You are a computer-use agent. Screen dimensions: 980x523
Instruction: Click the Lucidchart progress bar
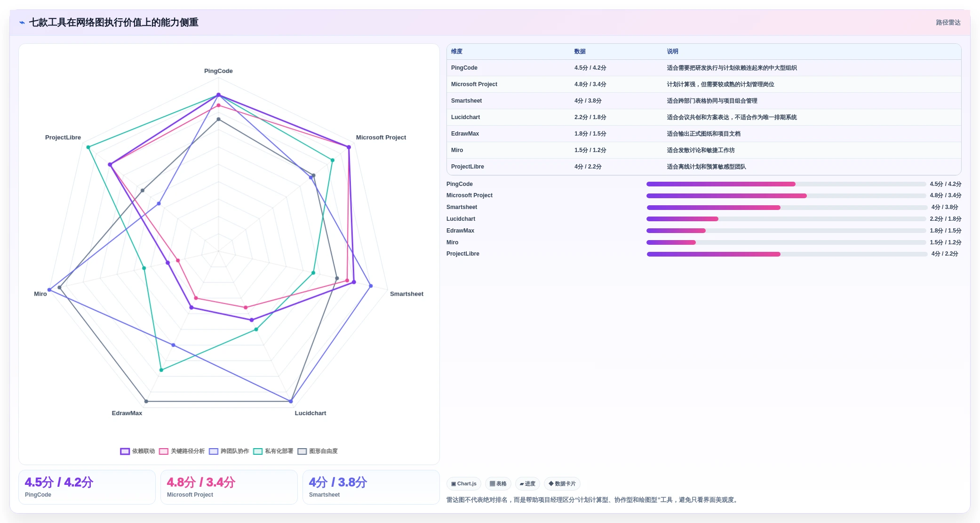tap(786, 219)
